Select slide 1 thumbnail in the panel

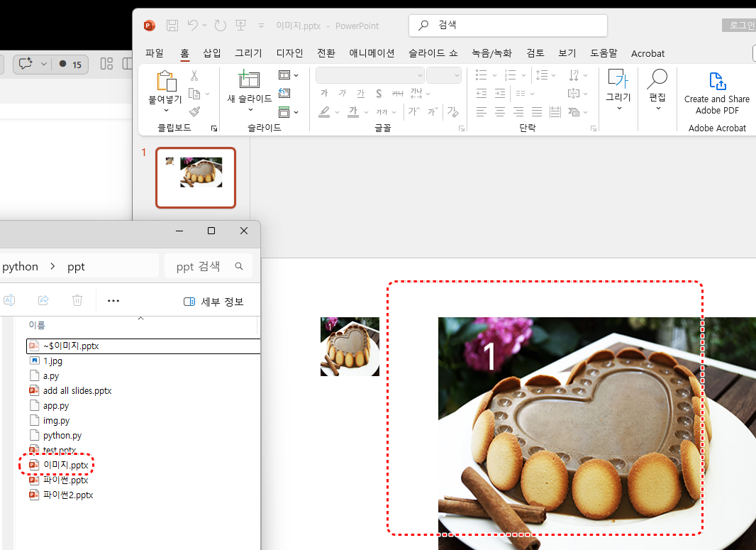(x=195, y=177)
